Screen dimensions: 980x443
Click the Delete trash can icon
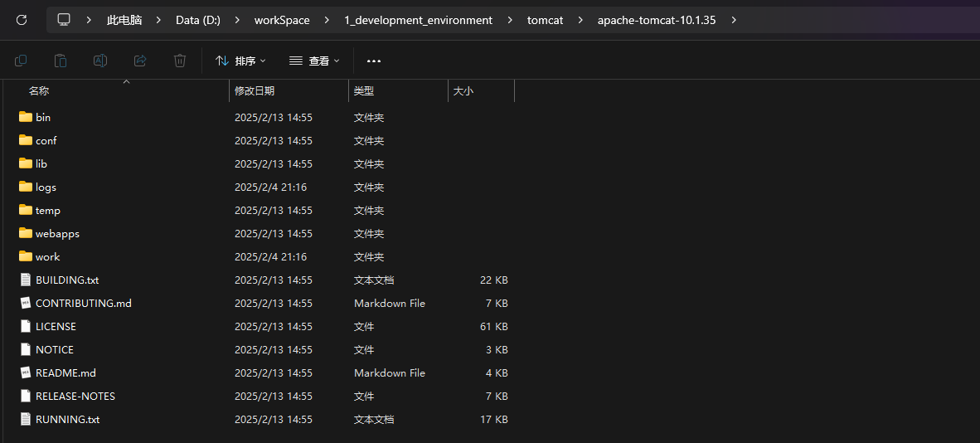point(180,61)
